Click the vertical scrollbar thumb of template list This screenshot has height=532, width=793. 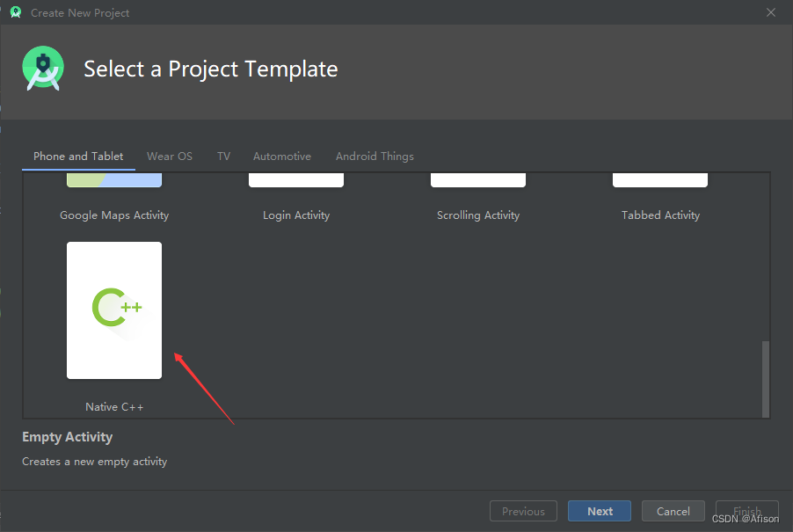[x=766, y=379]
